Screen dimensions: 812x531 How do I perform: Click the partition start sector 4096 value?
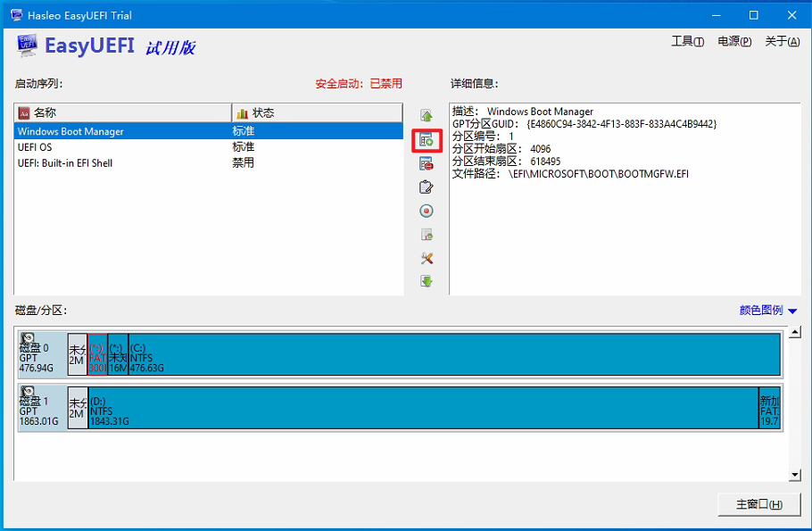(540, 149)
